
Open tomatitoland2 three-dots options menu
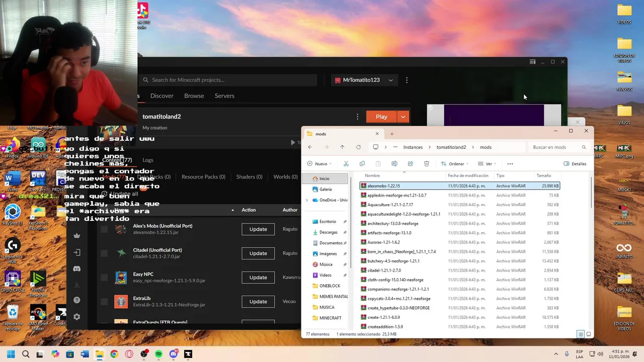[357, 117]
